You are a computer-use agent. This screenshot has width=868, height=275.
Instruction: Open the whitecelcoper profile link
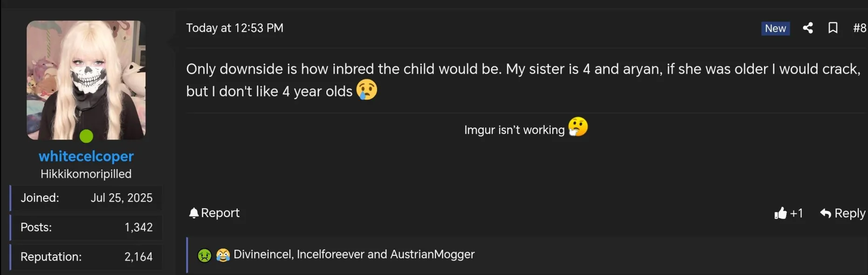pyautogui.click(x=86, y=156)
